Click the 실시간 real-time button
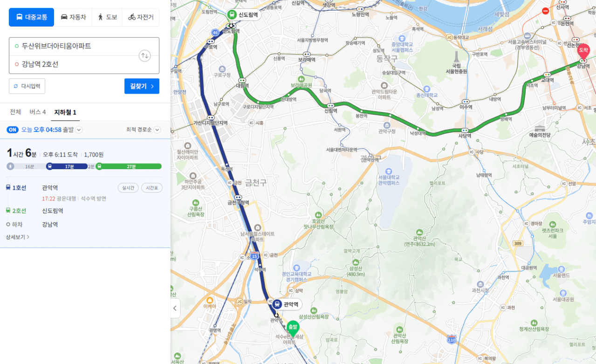The image size is (596, 364). 128,188
